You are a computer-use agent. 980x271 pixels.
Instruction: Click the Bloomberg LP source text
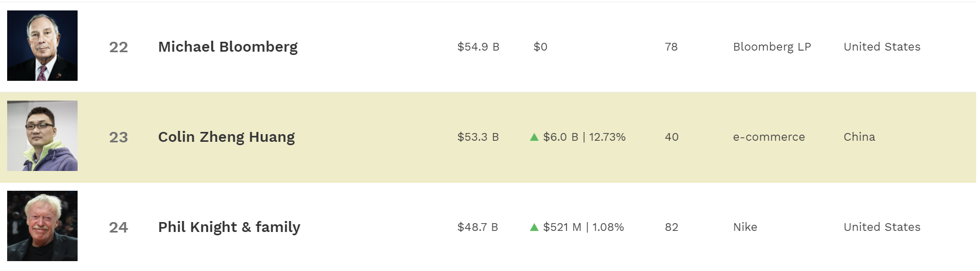point(772,47)
